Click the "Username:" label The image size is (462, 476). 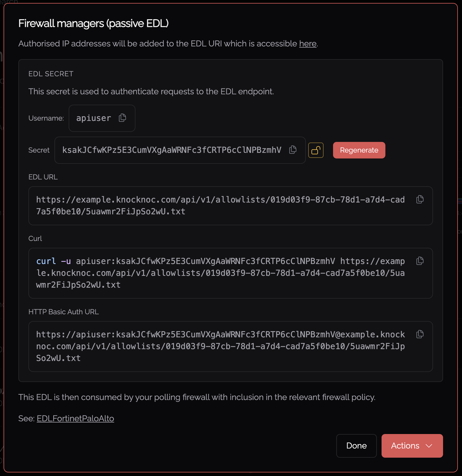click(x=46, y=118)
